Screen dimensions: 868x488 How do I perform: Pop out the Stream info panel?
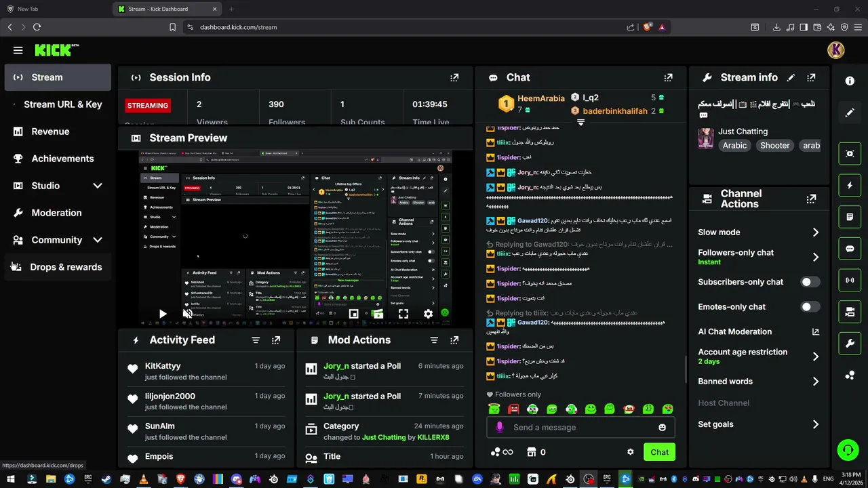812,77
